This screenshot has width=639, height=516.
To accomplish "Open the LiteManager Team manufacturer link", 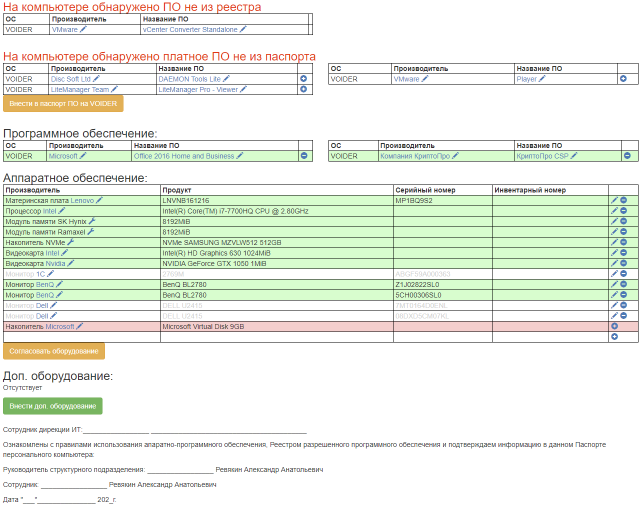I will click(x=80, y=90).
